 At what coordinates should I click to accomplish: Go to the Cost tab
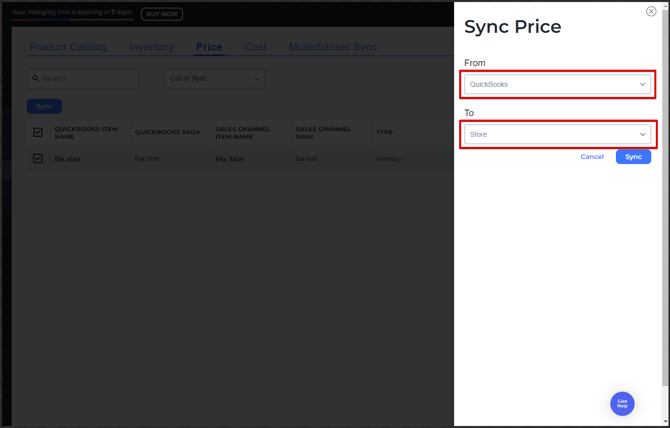(x=256, y=47)
